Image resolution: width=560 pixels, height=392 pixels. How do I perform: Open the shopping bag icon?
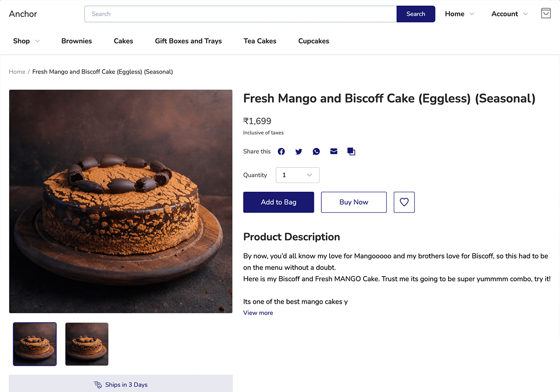(x=546, y=13)
